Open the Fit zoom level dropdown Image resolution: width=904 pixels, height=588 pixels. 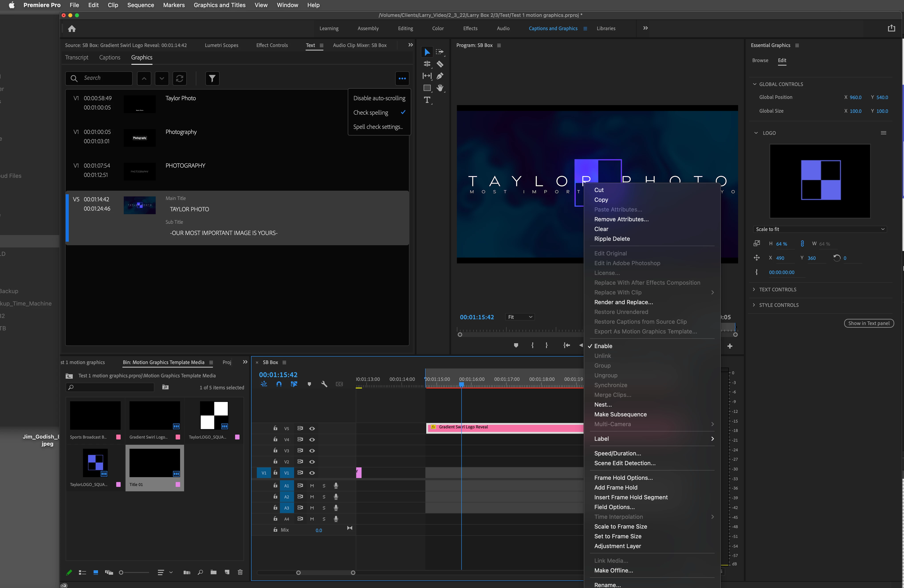[520, 317]
